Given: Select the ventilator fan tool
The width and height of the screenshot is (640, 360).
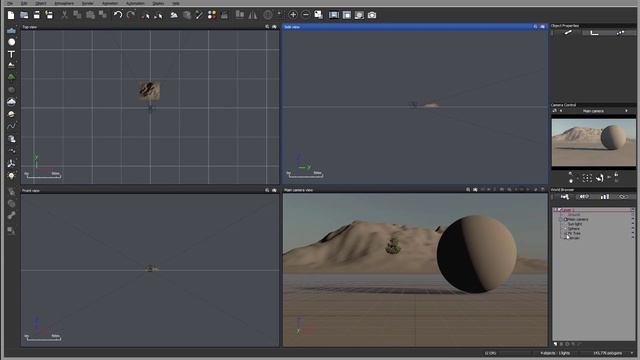Looking at the screenshot, I should point(11,164).
